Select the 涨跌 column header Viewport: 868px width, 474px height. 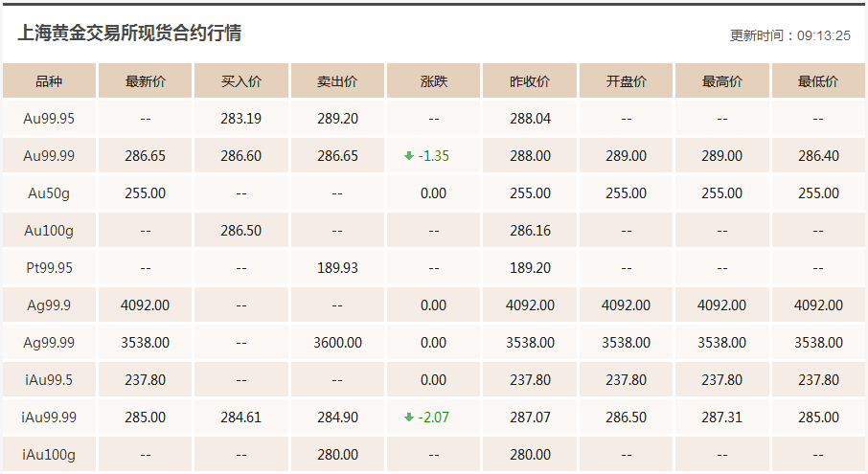click(x=433, y=80)
